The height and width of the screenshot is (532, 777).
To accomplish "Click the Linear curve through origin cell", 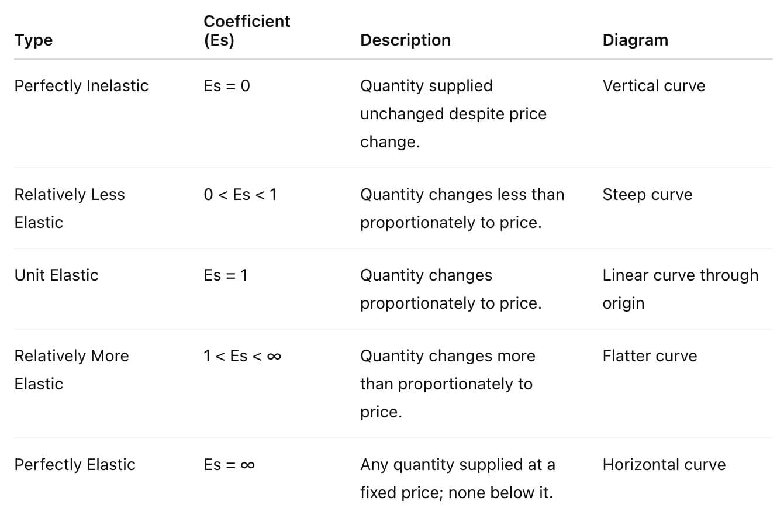I will point(680,289).
